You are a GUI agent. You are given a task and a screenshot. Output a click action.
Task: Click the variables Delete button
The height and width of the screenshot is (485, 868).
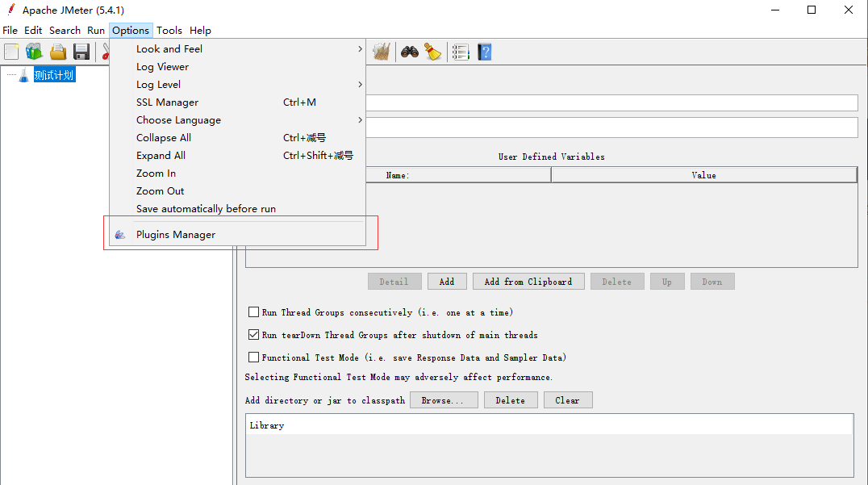point(617,282)
